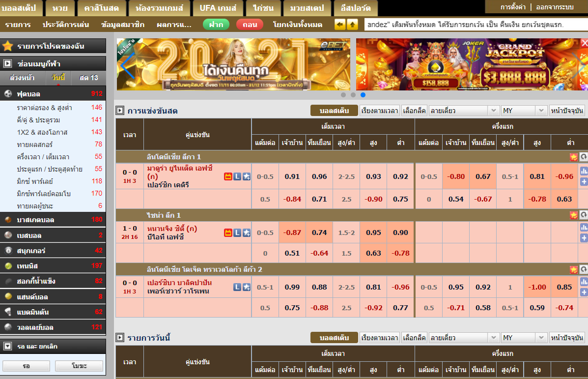Refresh the อินโดนีเซีย ลีก้า 2 league odds

584,269
